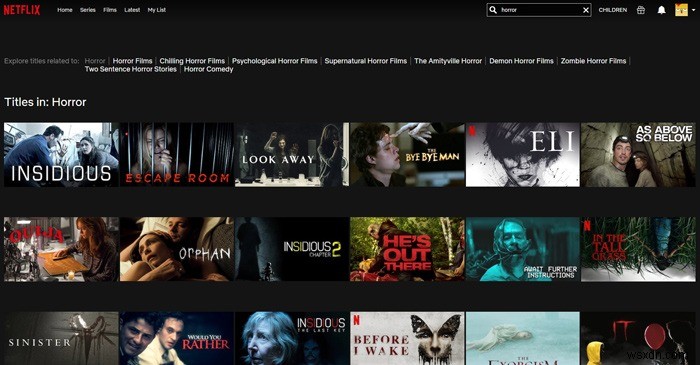Open the Insidious The Last Key thumbnail
This screenshot has width=700, height=365.
tap(292, 338)
